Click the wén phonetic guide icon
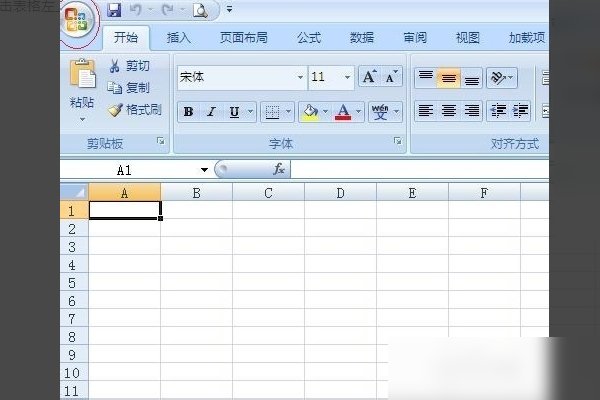The height and width of the screenshot is (400, 600). pos(380,112)
